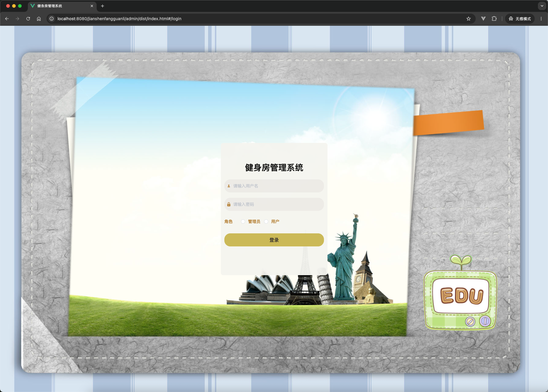Click the 请输入用户名 username field
Screen dimensions: 548x392
[x=274, y=186]
